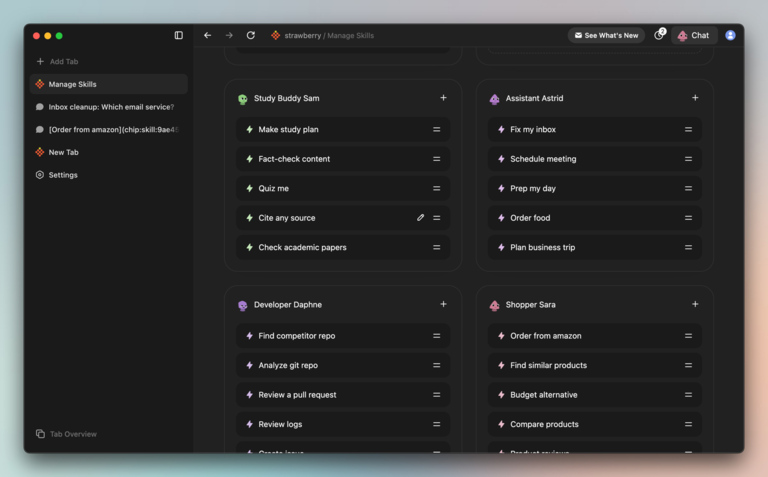This screenshot has width=768, height=477.
Task: Click the Study Buddy Sam avatar icon
Action: click(x=242, y=99)
